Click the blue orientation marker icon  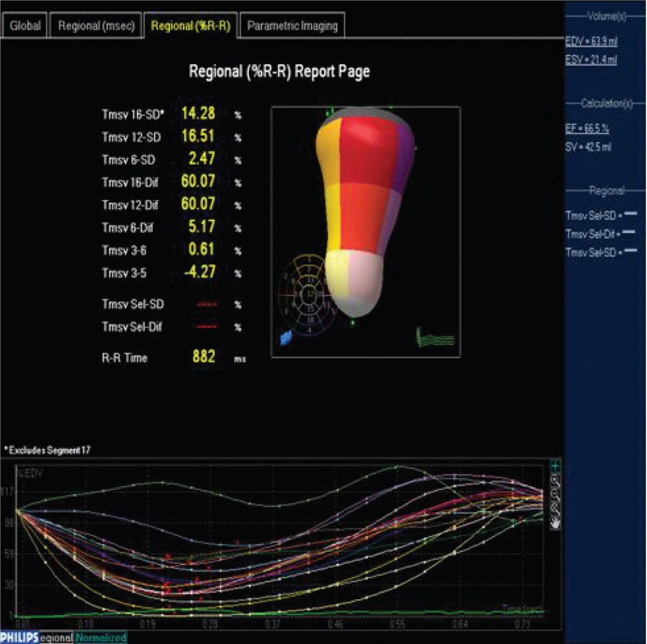[285, 338]
